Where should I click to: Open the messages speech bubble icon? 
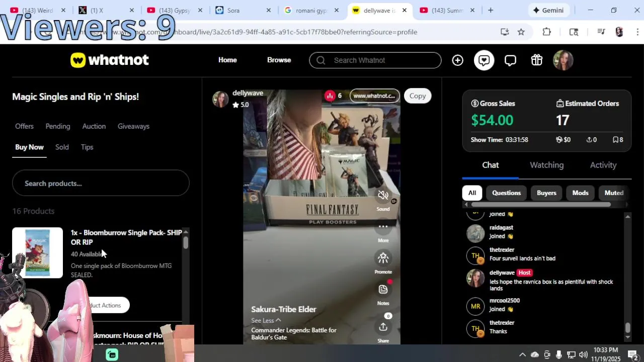tap(510, 60)
